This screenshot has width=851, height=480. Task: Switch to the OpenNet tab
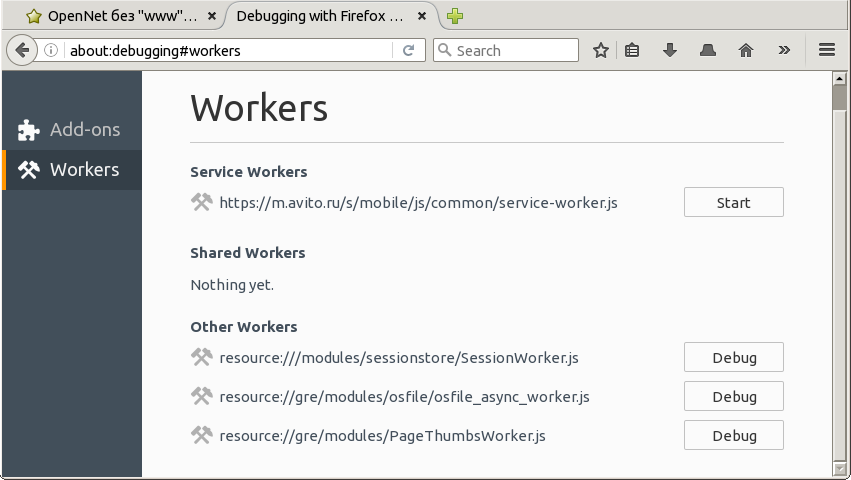click(112, 16)
